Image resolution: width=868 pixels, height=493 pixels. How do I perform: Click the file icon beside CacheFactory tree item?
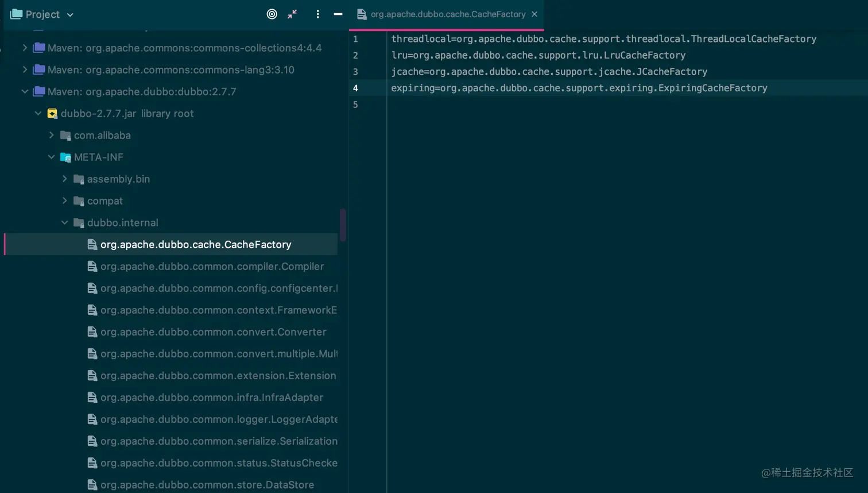(92, 245)
